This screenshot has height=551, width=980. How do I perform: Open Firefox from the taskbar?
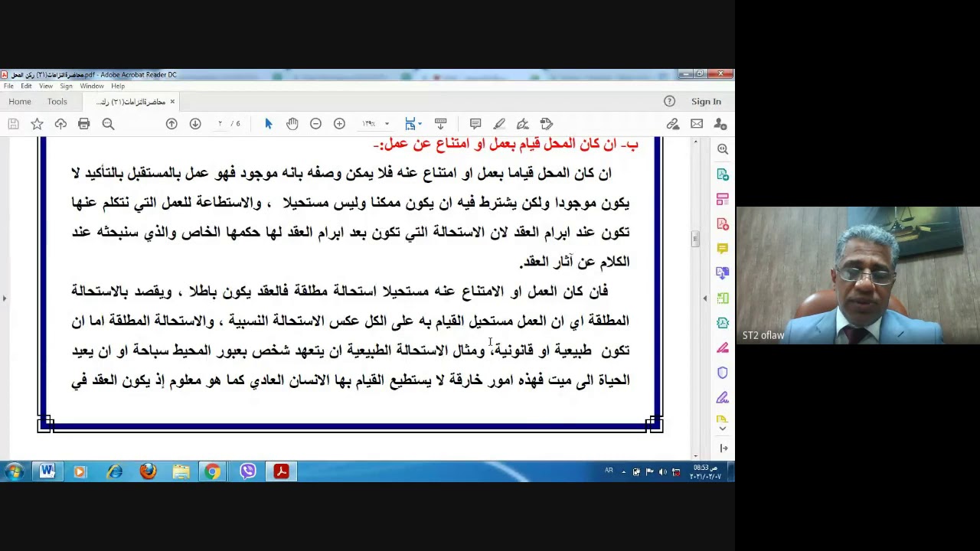148,471
